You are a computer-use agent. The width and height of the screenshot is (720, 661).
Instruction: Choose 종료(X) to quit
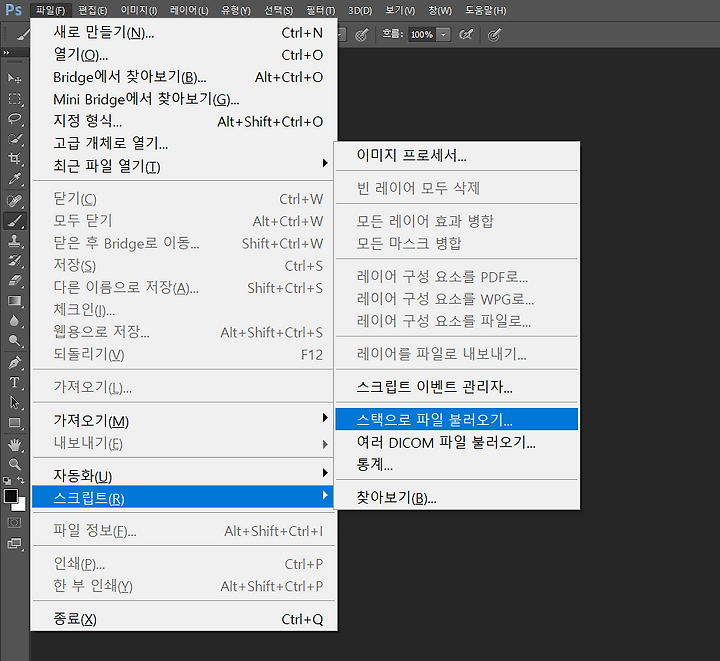point(184,619)
